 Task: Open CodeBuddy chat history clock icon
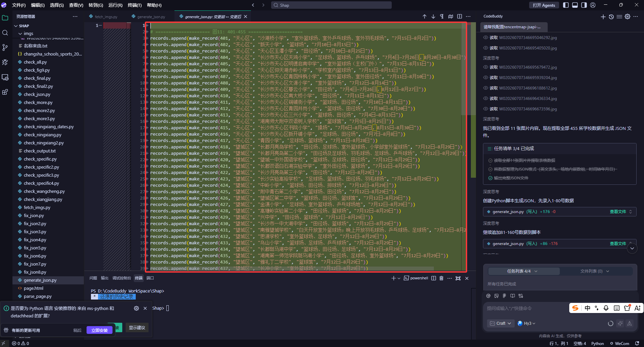coord(611,16)
